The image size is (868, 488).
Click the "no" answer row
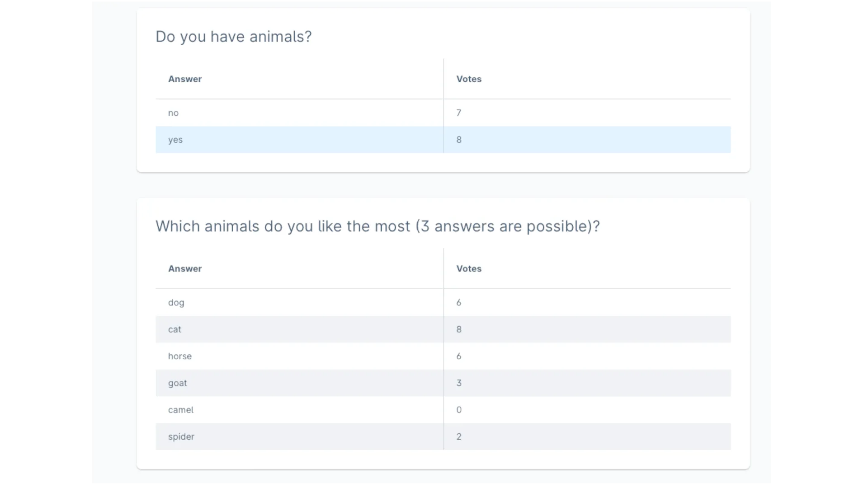pyautogui.click(x=298, y=113)
